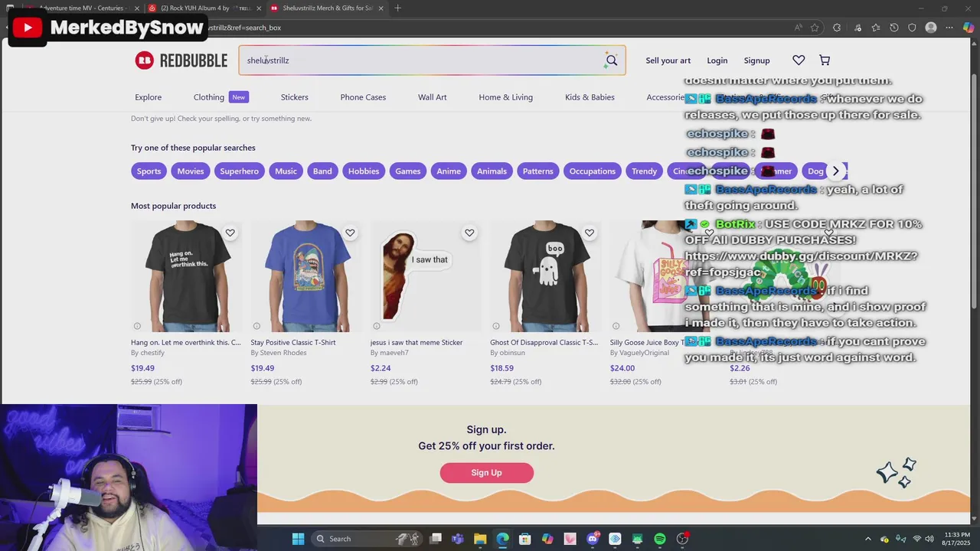Screen dimensions: 980x551
Task: Favorite the jesus i saw that sticker
Action: point(469,233)
